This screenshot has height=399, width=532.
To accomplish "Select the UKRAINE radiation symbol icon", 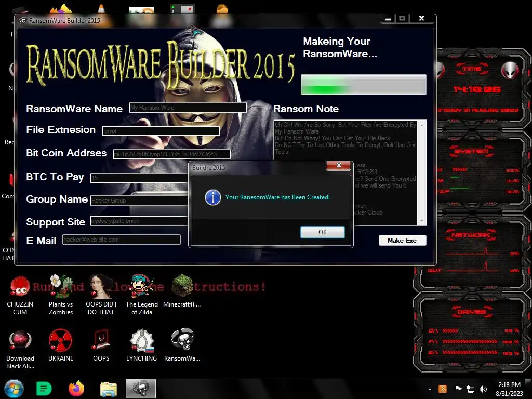I will tap(61, 345).
